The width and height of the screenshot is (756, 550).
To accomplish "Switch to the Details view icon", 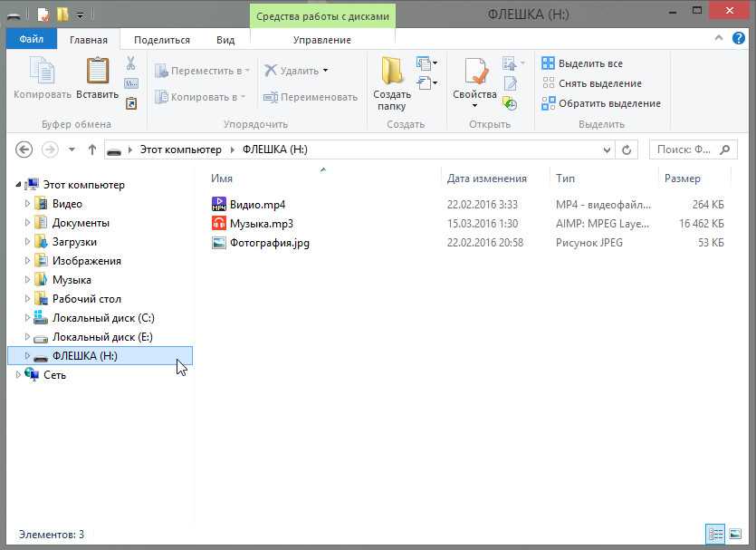I will pyautogui.click(x=715, y=534).
